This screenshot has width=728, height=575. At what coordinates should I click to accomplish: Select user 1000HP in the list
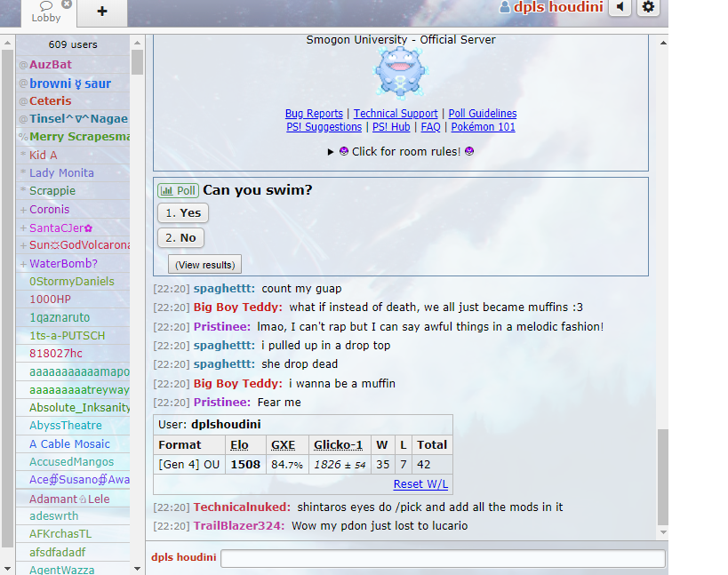point(73,299)
